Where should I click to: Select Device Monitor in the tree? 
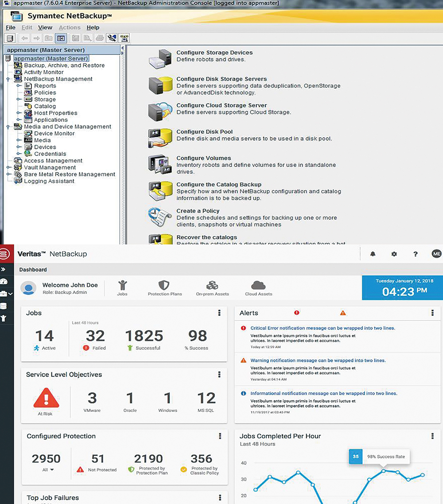coord(54,133)
